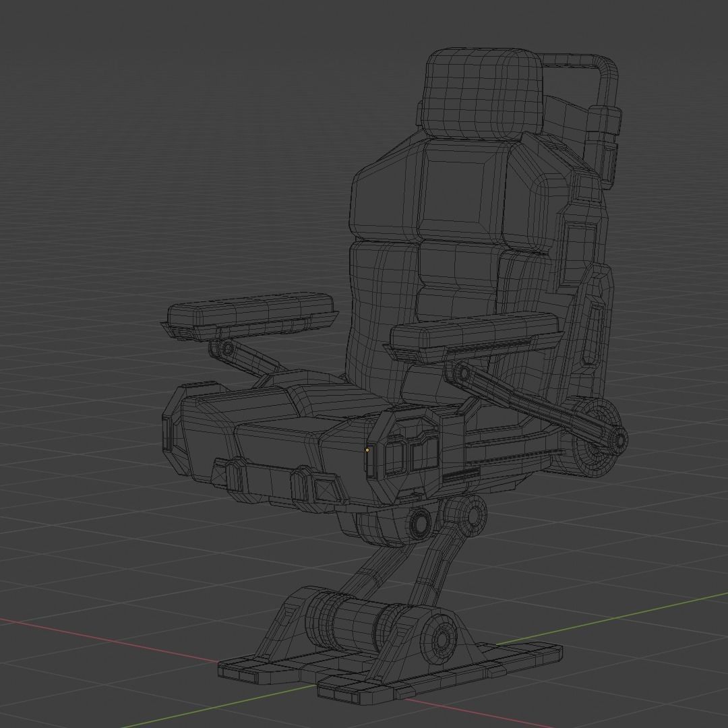
Task: Select the chair's headrest cushion mesh
Action: coord(483,93)
